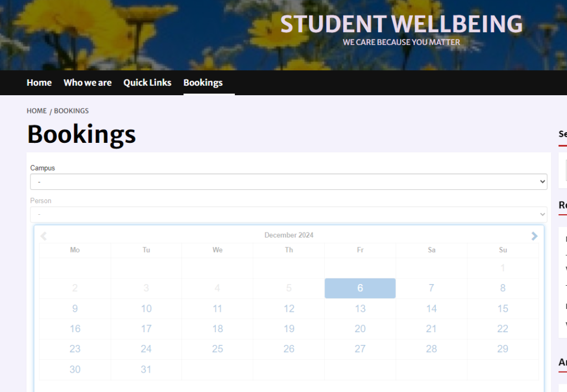
Task: Go to previous month in calendar
Action: (x=43, y=236)
